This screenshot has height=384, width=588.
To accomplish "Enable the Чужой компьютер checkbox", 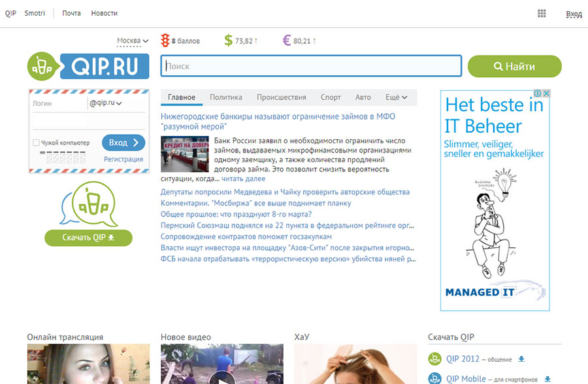I will [x=36, y=143].
